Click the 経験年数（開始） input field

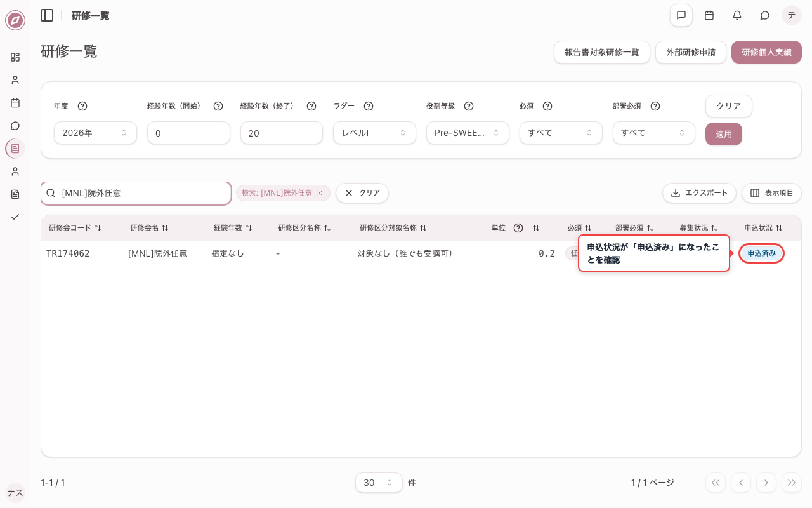point(188,133)
